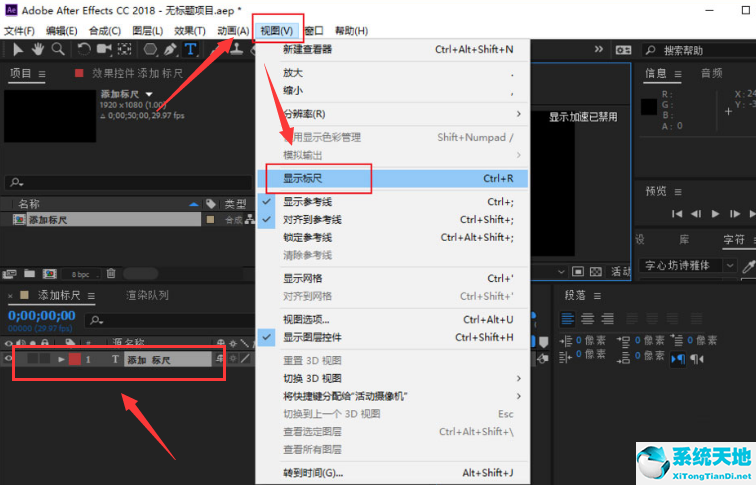Delete selected project item with trash icon
The image size is (756, 485).
pyautogui.click(x=111, y=273)
